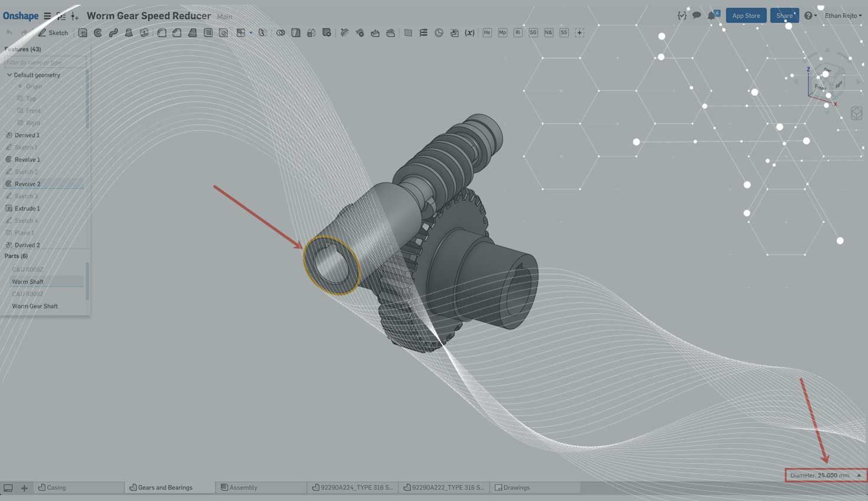Screen dimensions: 868x501
Task: Select the Sketch tool
Action: (53, 33)
